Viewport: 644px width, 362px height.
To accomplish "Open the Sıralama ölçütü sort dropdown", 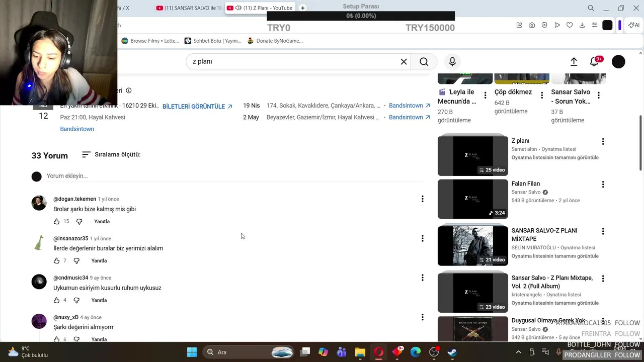I will (x=111, y=155).
